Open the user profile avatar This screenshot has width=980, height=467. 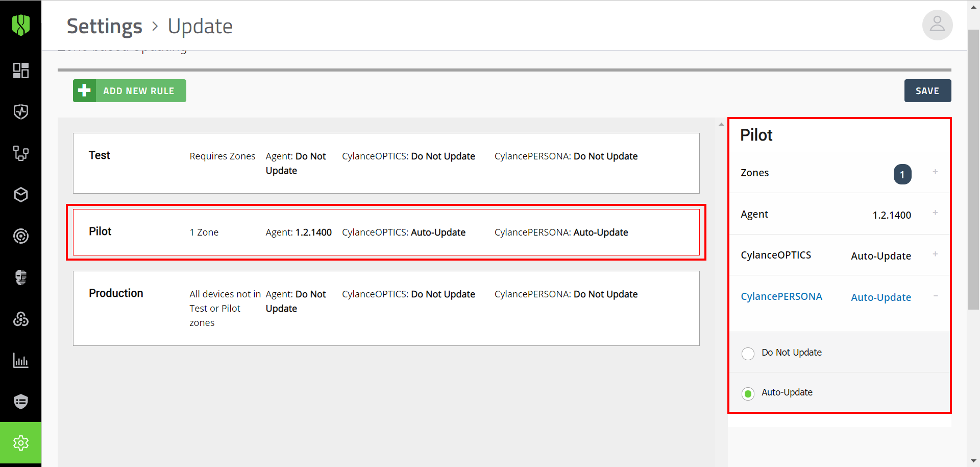(937, 25)
